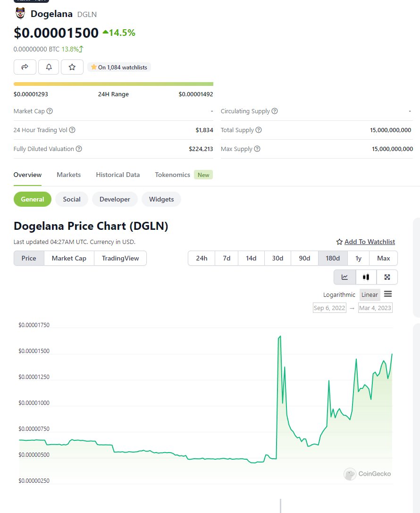Expand chart to fullscreen icon
The height and width of the screenshot is (513, 420).
tap(387, 277)
